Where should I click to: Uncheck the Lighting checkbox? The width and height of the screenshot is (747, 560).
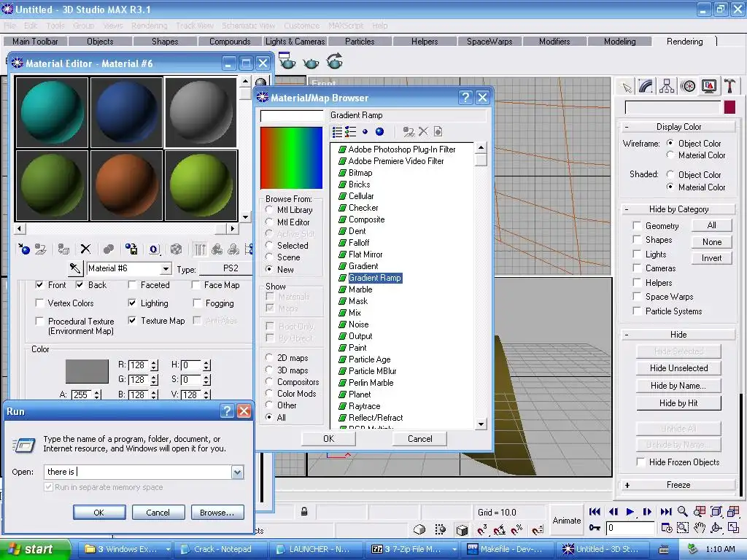(x=133, y=303)
